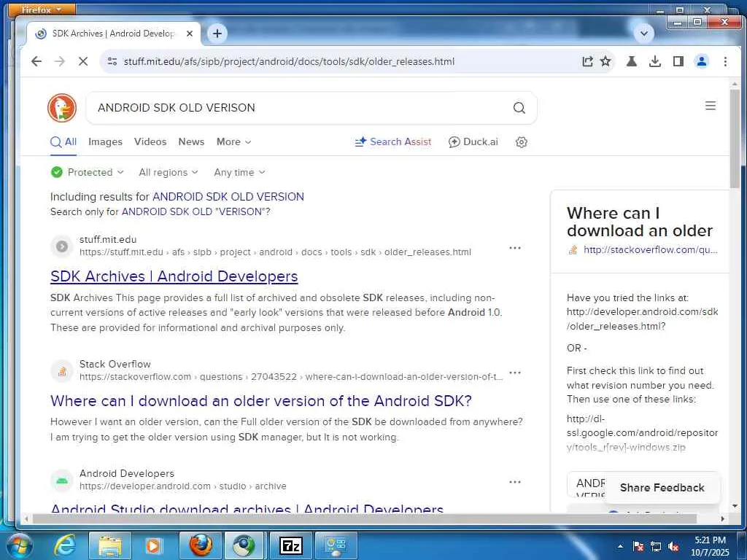Click the volume muted tray icon
Viewport: 747px width, 560px height.
click(x=673, y=547)
